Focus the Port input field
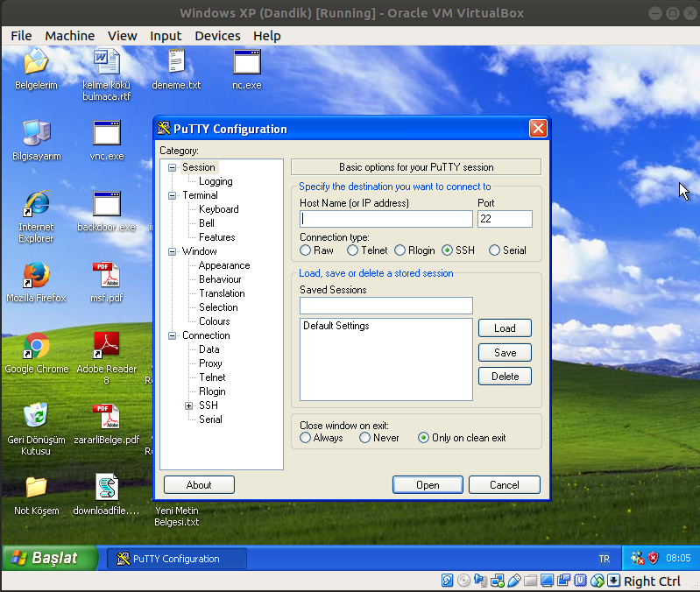 pos(505,219)
